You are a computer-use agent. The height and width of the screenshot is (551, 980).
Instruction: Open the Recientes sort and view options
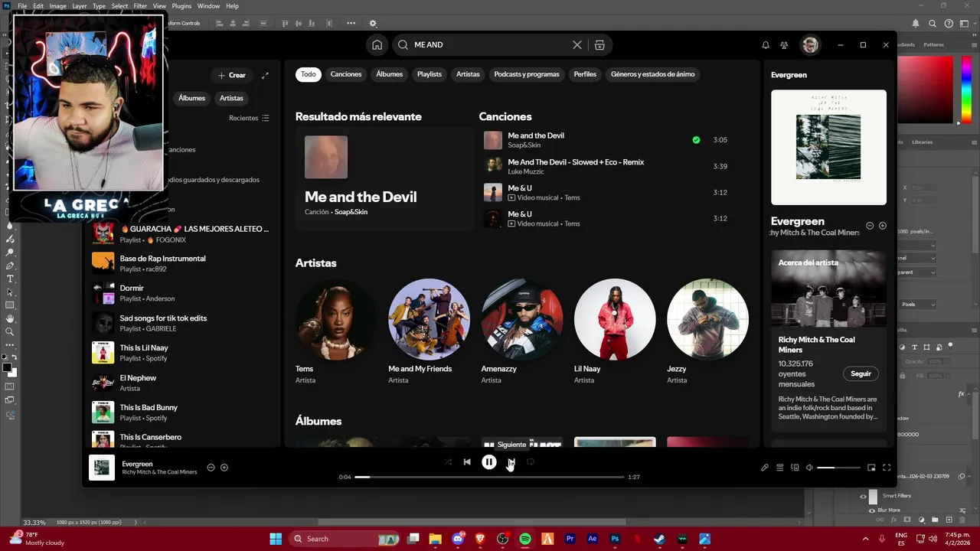pos(249,118)
